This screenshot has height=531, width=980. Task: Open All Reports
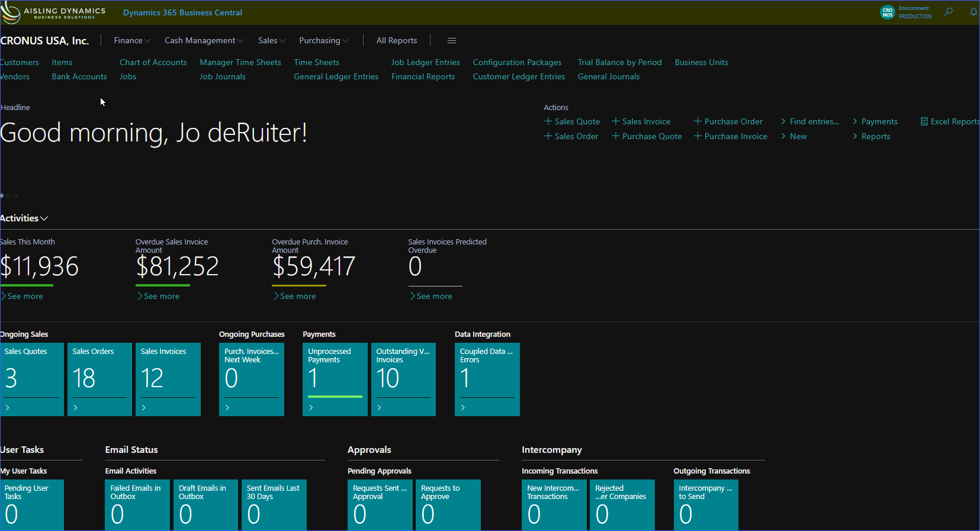397,41
